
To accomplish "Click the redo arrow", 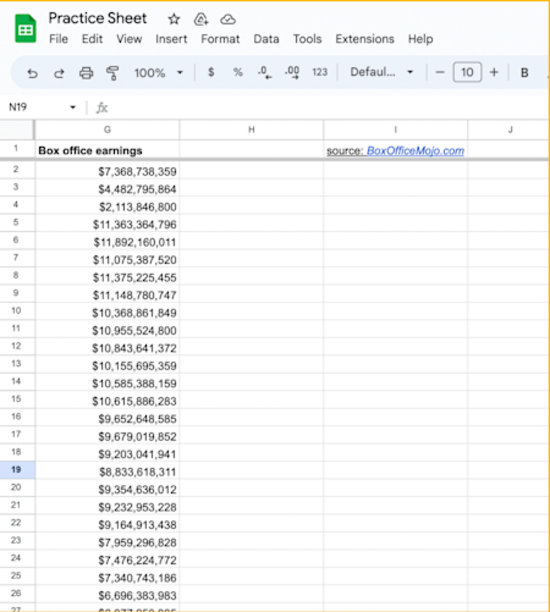I will 59,73.
